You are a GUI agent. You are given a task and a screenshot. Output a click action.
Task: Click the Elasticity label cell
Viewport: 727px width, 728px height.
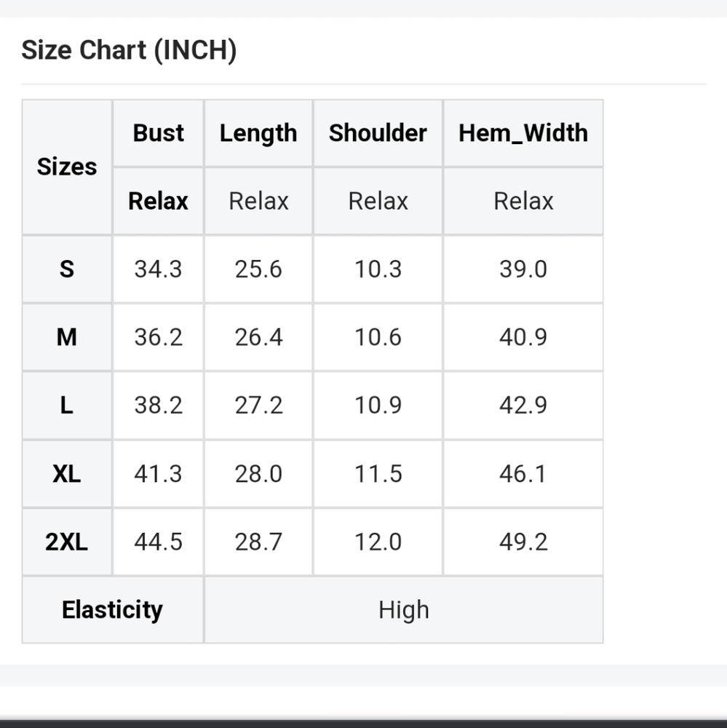[112, 610]
